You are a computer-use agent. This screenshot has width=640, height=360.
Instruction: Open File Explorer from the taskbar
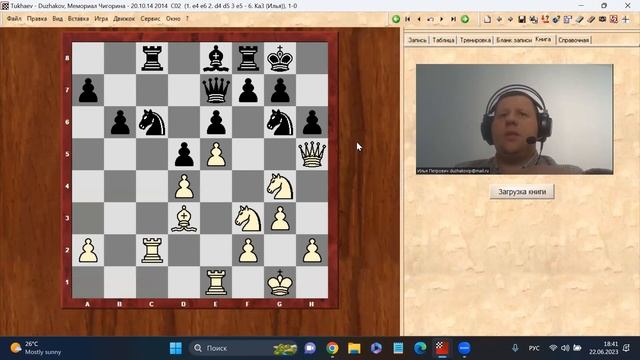pyautogui.click(x=354, y=348)
